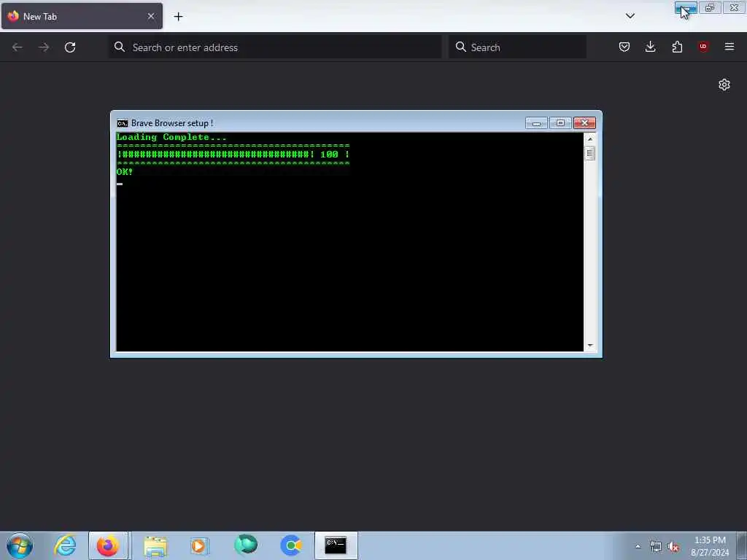The width and height of the screenshot is (747, 560).
Task: Click the console scrollbar thumb
Action: click(x=589, y=153)
